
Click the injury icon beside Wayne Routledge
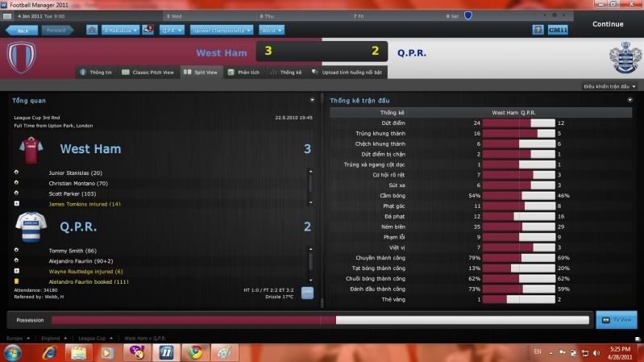click(16, 271)
